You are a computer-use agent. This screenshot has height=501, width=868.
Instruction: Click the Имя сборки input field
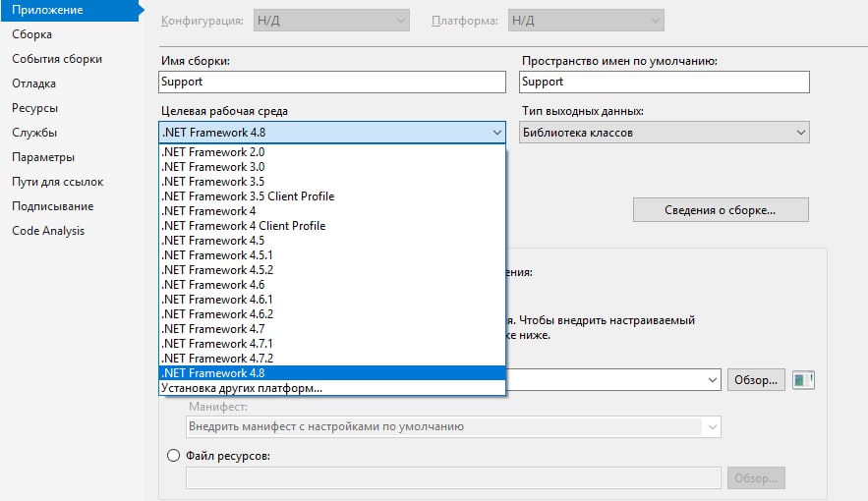coord(332,82)
